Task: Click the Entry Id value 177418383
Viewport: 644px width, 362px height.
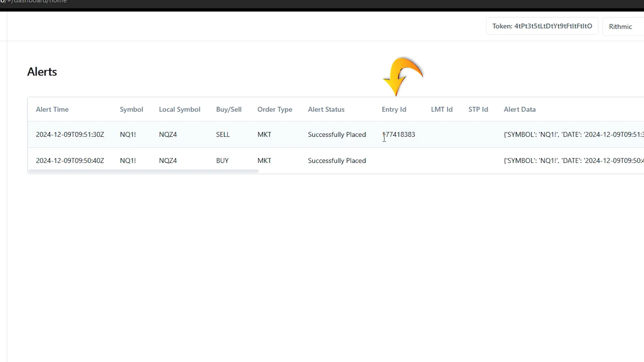Action: pyautogui.click(x=397, y=134)
